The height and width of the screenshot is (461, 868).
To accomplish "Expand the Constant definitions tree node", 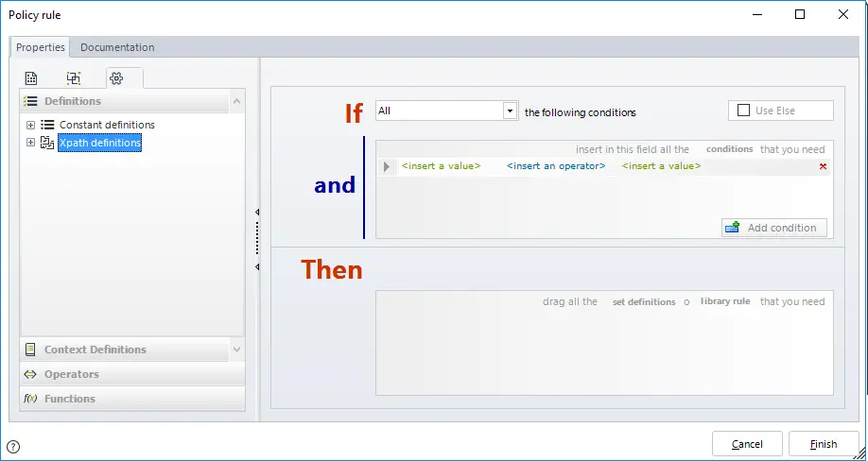I will [x=31, y=125].
